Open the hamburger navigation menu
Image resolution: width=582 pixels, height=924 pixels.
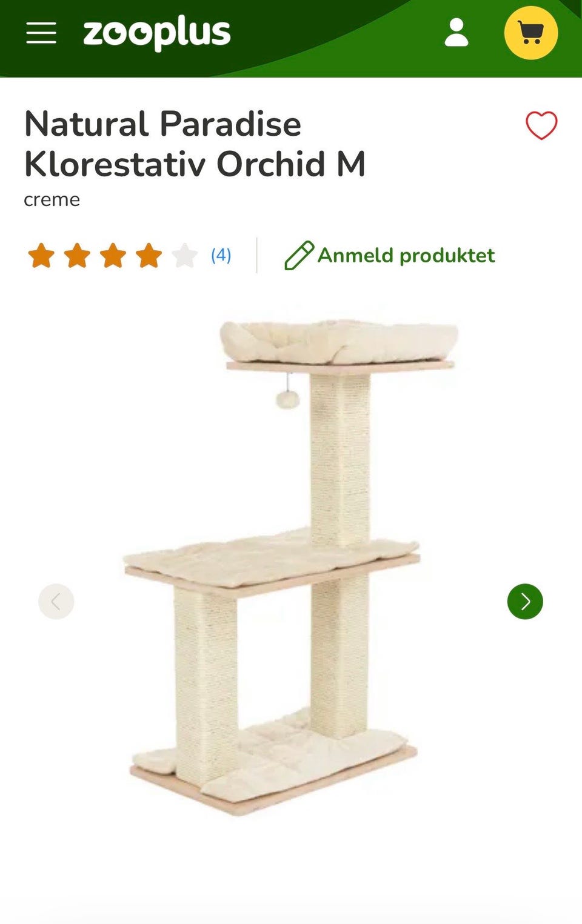[41, 33]
